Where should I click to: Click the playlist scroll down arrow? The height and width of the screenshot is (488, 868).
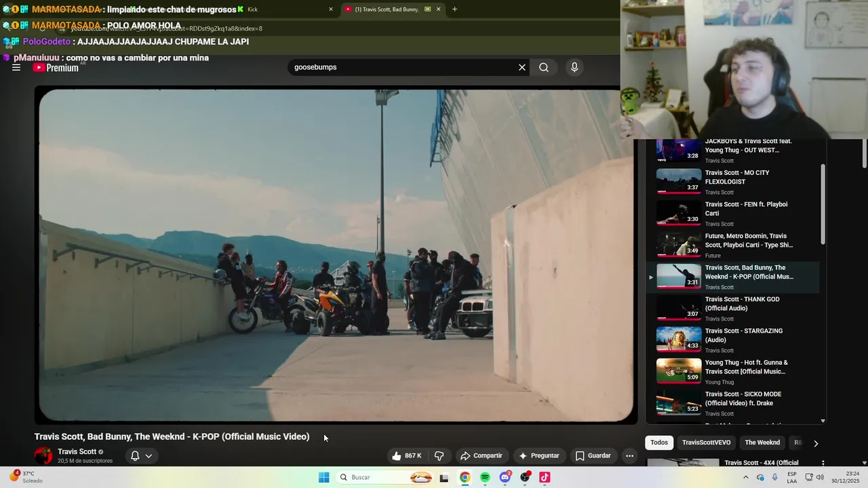(823, 421)
